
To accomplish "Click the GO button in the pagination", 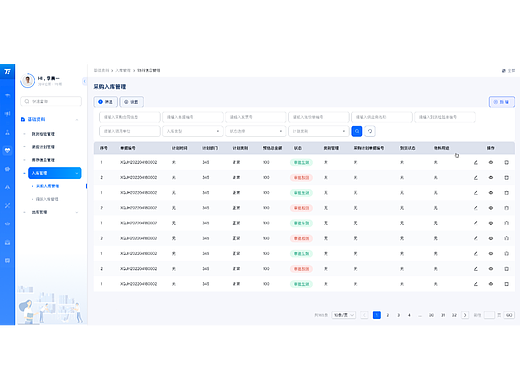I will click(x=509, y=315).
